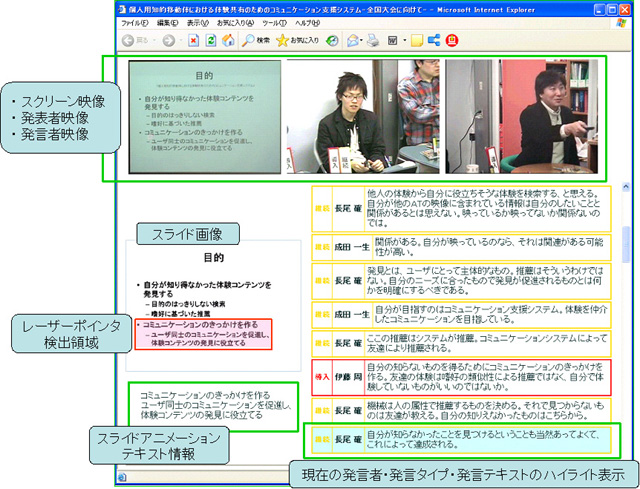The width and height of the screenshot is (640, 489).
Task: Click the vertical scrollbar thumb
Action: (626, 244)
